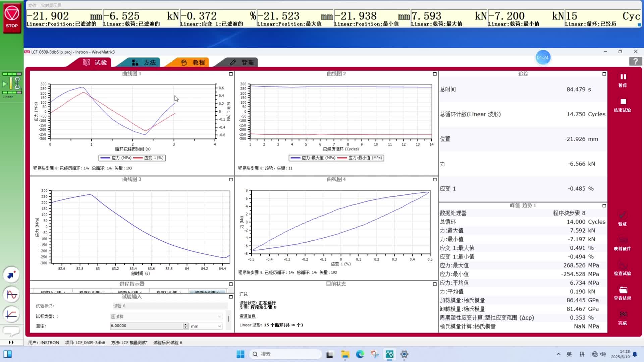The height and width of the screenshot is (362, 644).
Task: Maximize 曲线图 1 panel
Action: coord(231,74)
